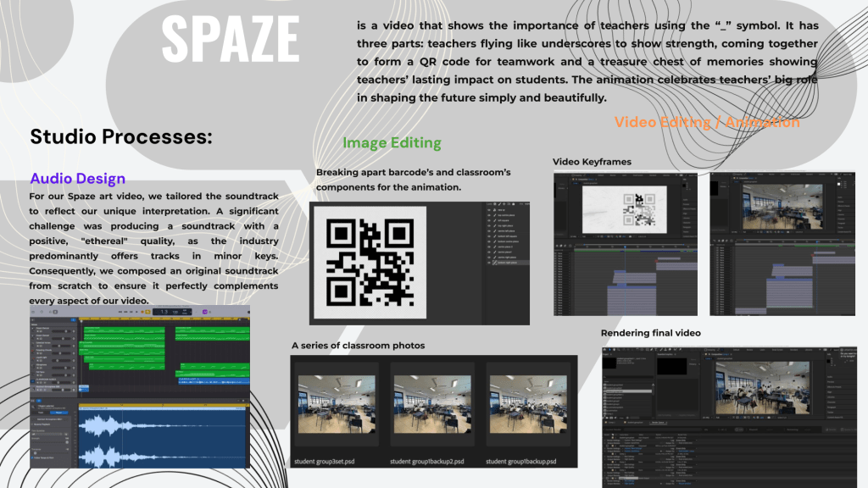Switch to the Track tab in the editor
This screenshot has height=488, width=868.
(39, 413)
